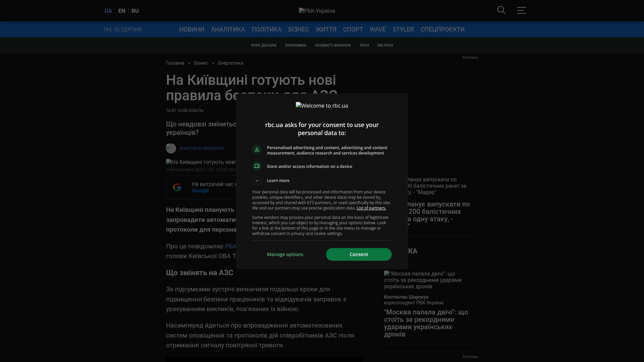Click the Google logo icon
The height and width of the screenshot is (362, 644).
tap(177, 187)
